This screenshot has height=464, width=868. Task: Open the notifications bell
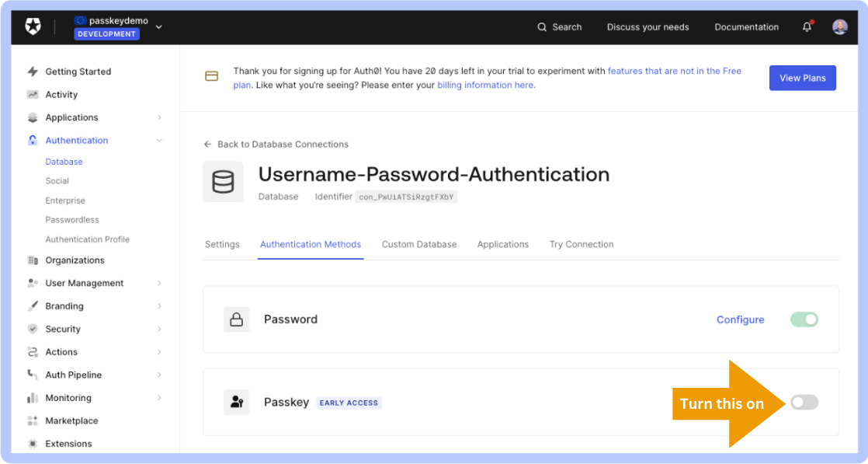coord(807,26)
